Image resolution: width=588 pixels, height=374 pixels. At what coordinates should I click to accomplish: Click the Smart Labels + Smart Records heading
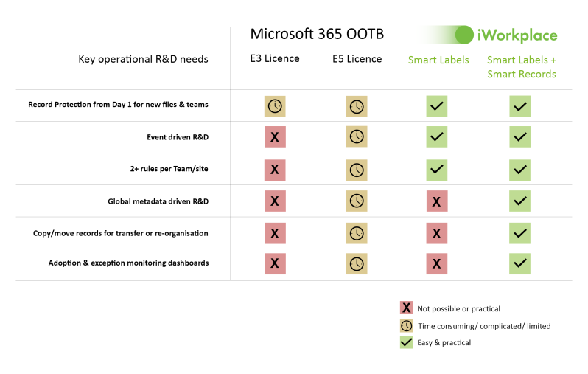522,67
